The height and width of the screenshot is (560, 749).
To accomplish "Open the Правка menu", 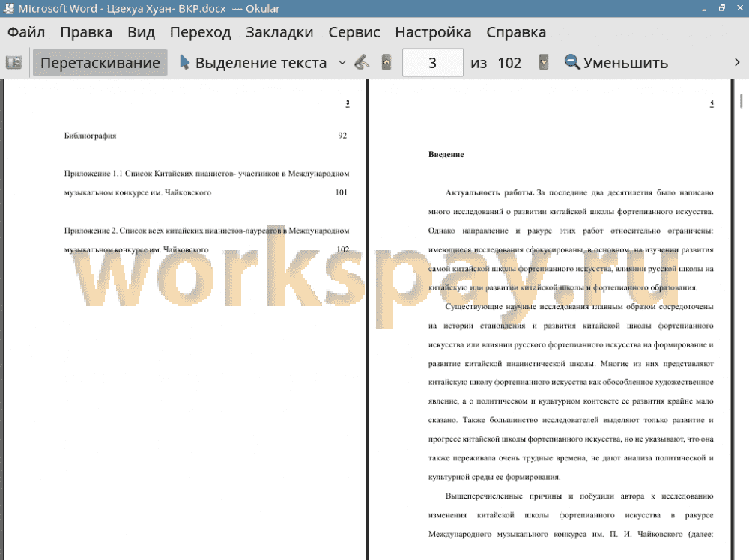I will pyautogui.click(x=86, y=32).
